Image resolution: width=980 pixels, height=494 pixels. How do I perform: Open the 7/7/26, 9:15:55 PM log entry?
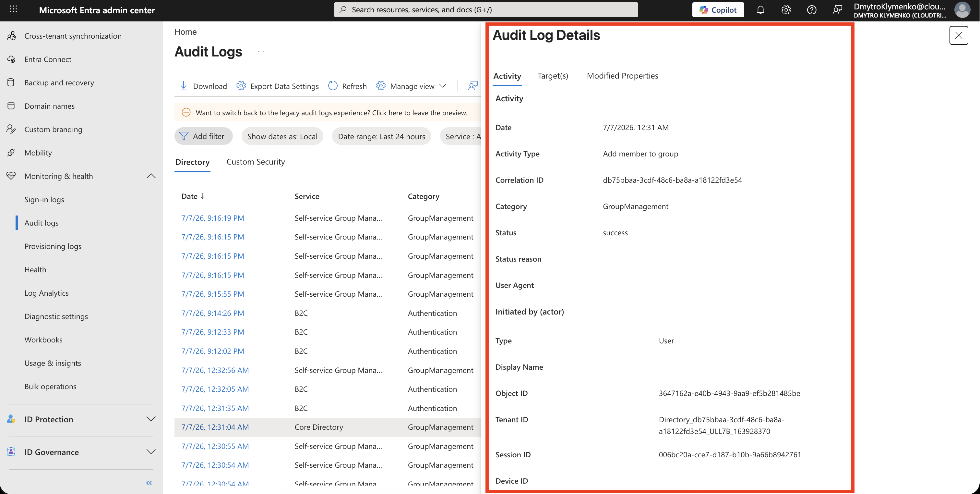click(x=213, y=294)
